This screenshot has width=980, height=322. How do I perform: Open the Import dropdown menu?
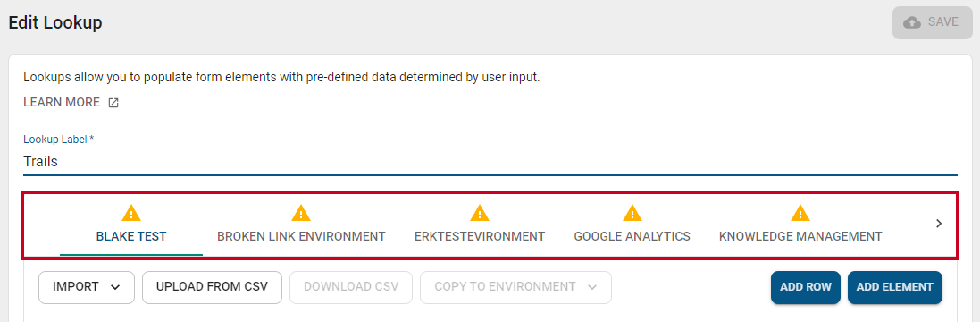pos(87,287)
